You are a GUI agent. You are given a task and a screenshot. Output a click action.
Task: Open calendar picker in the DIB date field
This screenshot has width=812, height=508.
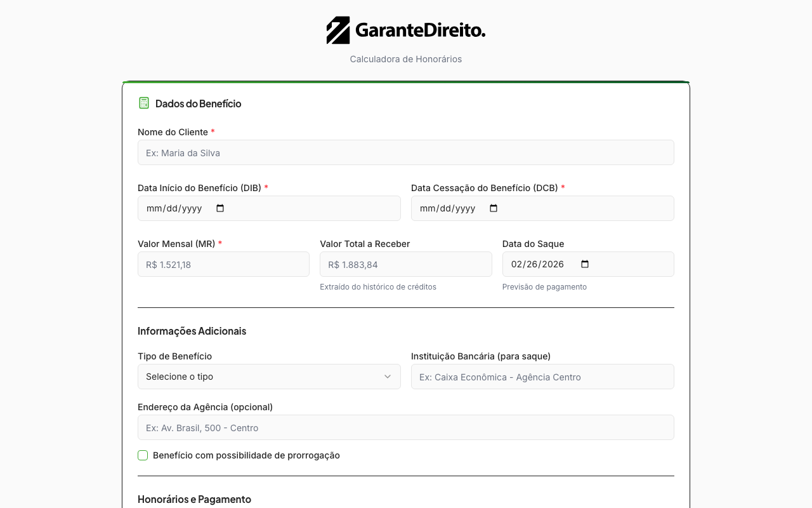pyautogui.click(x=220, y=208)
